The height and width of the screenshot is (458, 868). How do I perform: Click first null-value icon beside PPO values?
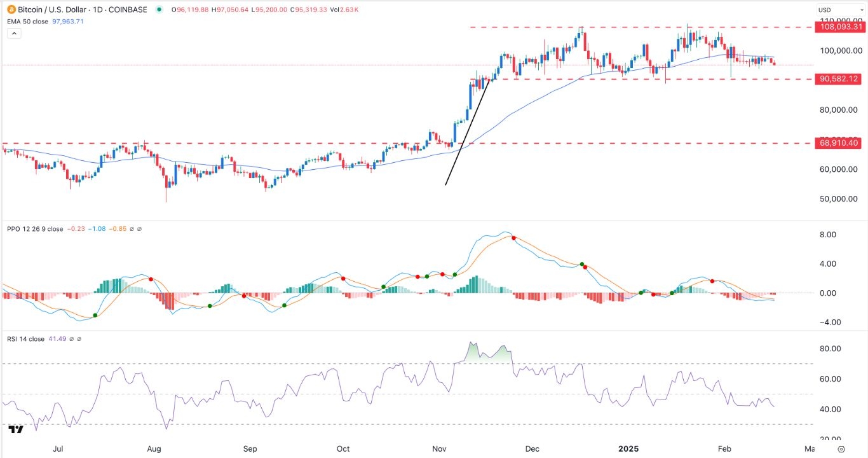(132, 229)
